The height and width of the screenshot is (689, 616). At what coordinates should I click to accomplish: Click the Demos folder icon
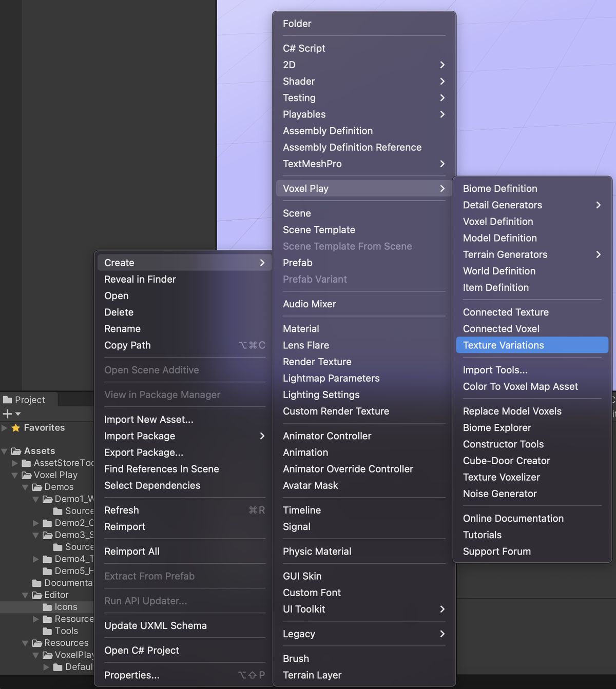pos(37,487)
